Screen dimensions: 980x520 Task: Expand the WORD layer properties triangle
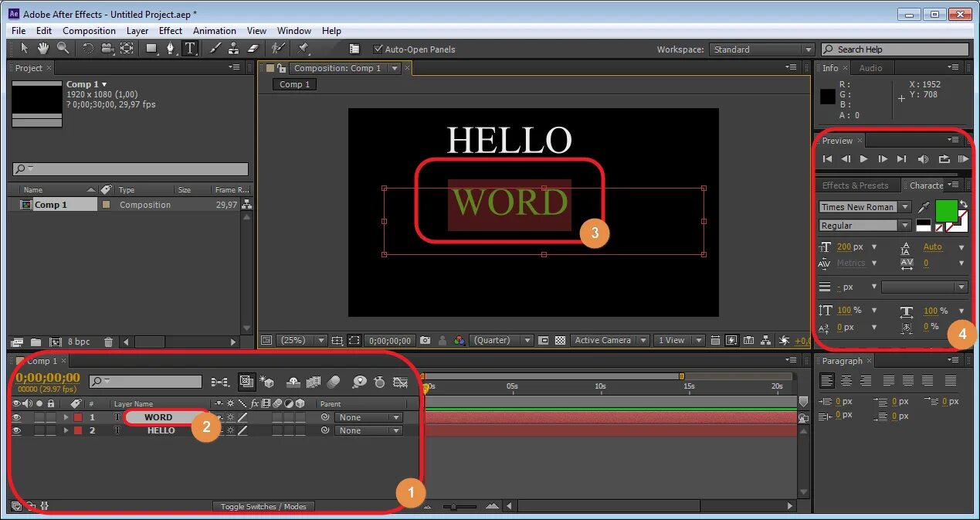point(66,417)
